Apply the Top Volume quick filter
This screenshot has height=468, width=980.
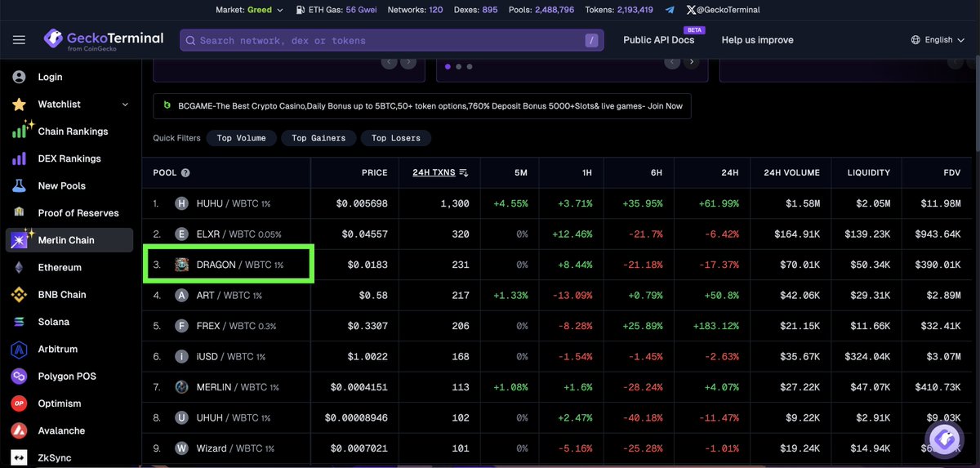[x=241, y=138]
